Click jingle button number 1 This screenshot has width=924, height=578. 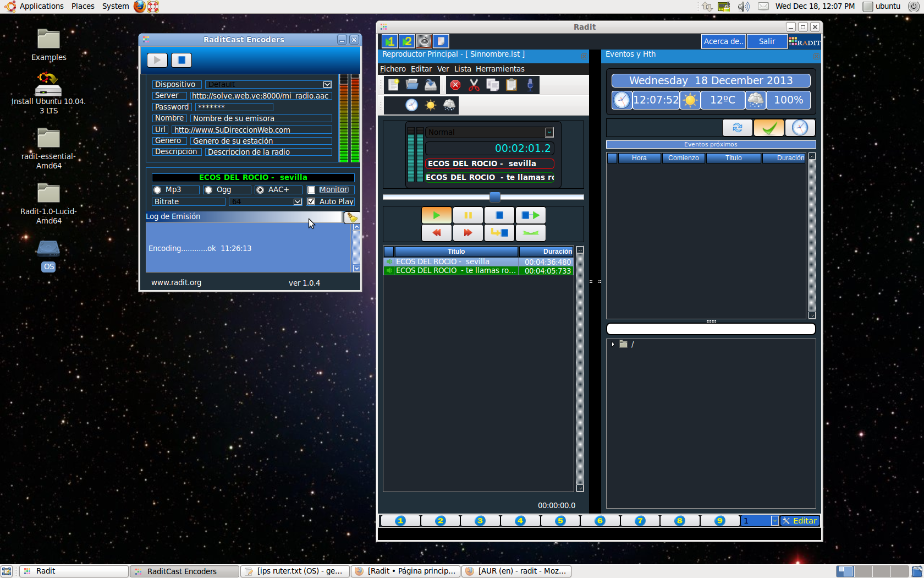coord(400,521)
